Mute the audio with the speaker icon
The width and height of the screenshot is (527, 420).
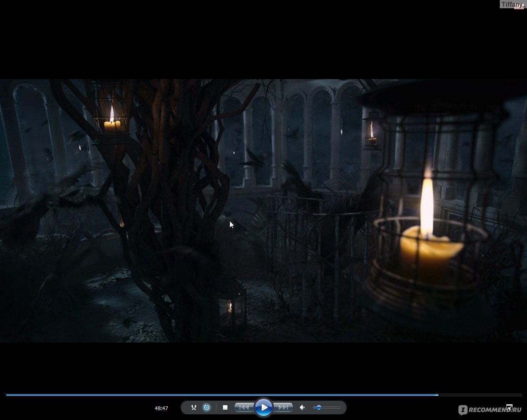302,408
